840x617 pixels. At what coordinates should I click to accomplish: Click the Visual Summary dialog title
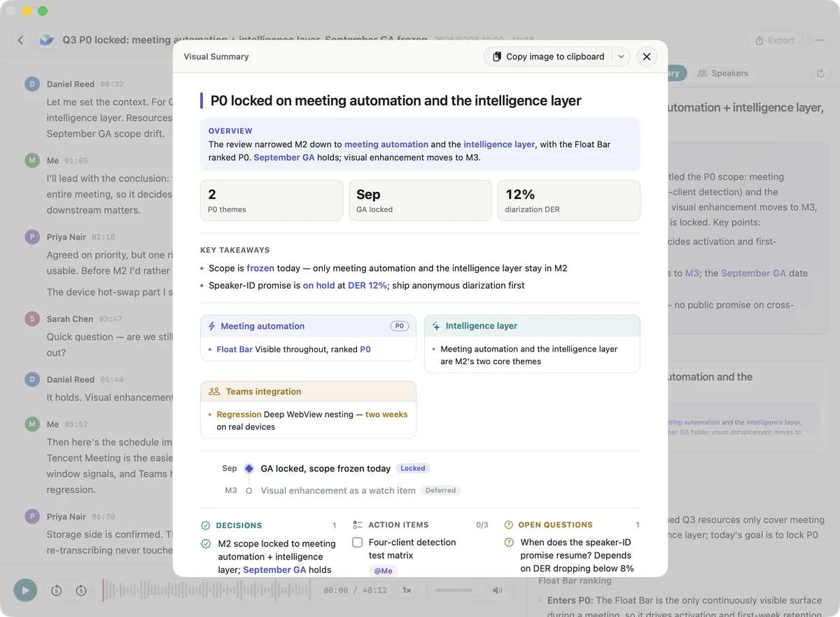coord(216,57)
